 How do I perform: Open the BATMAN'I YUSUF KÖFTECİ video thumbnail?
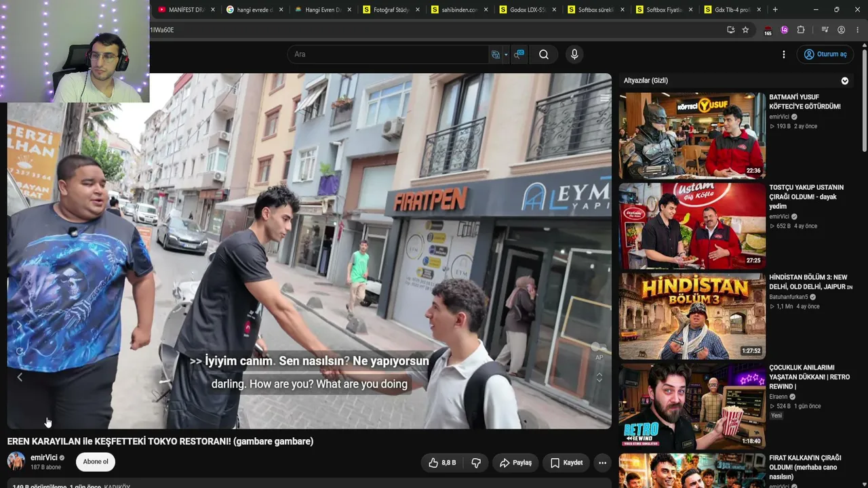[692, 136]
